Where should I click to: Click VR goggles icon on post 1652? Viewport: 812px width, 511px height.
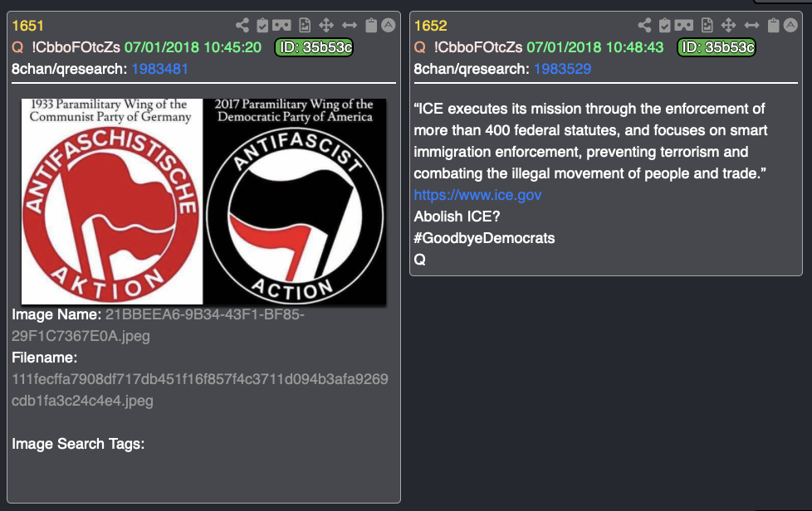[684, 26]
